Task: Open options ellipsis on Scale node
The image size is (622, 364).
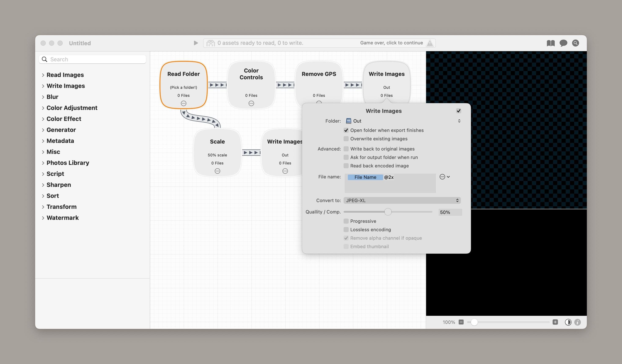Action: (217, 171)
